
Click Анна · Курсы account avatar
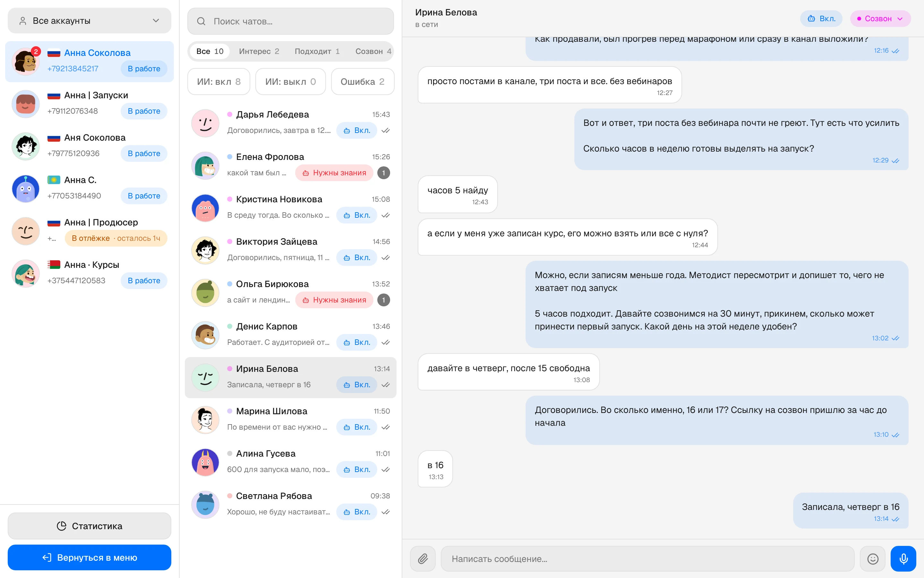26,273
